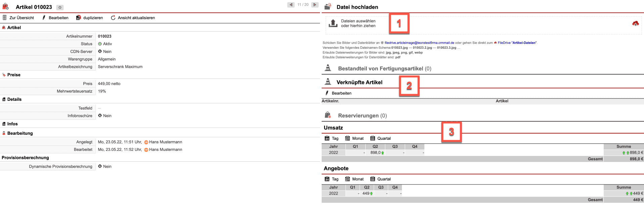Go to previous article with left arrow

tap(291, 5)
